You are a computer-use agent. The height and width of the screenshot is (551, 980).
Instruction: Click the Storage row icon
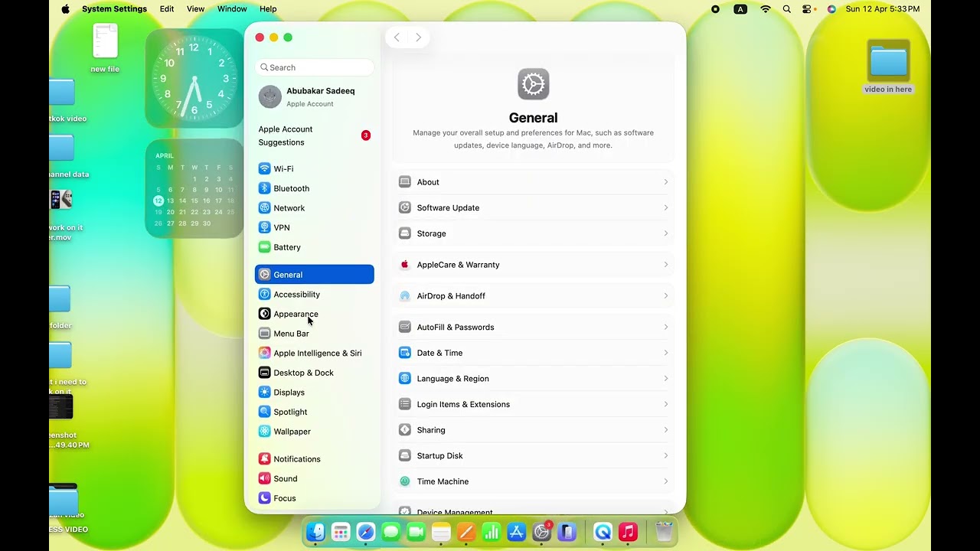(x=405, y=233)
